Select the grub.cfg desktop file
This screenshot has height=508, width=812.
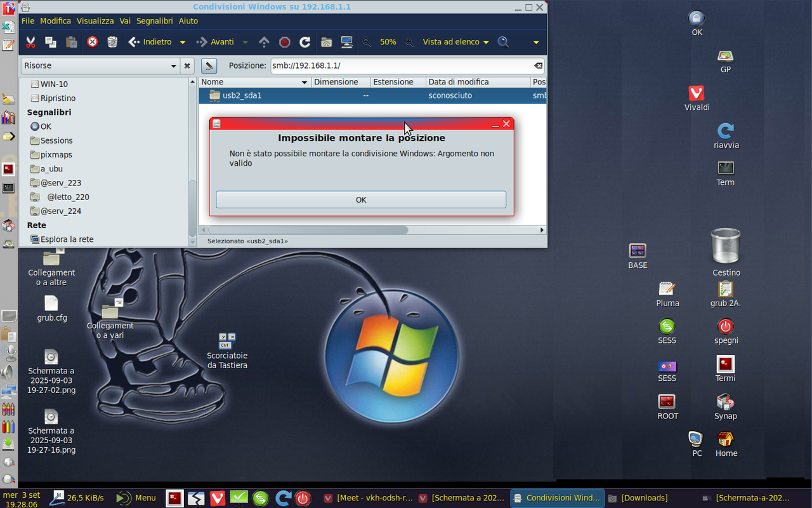pyautogui.click(x=51, y=309)
